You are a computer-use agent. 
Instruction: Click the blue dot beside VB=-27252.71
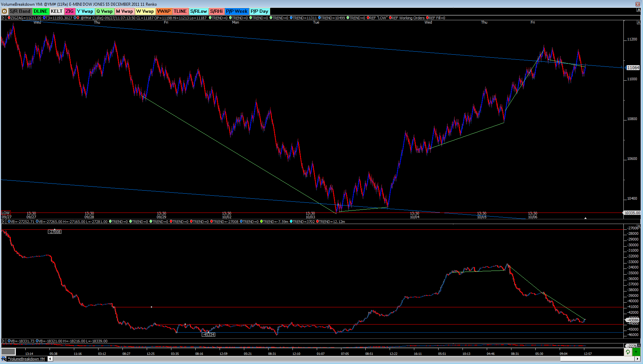point(9,222)
